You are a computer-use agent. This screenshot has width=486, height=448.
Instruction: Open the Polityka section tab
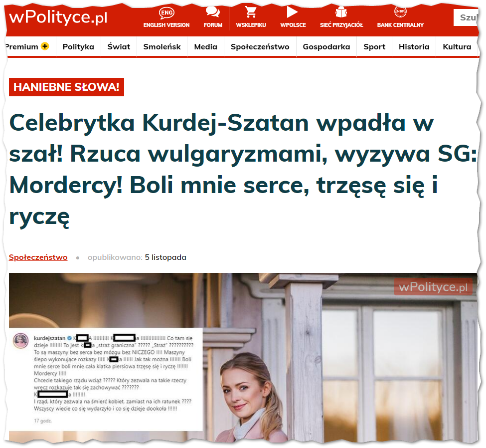tap(78, 47)
